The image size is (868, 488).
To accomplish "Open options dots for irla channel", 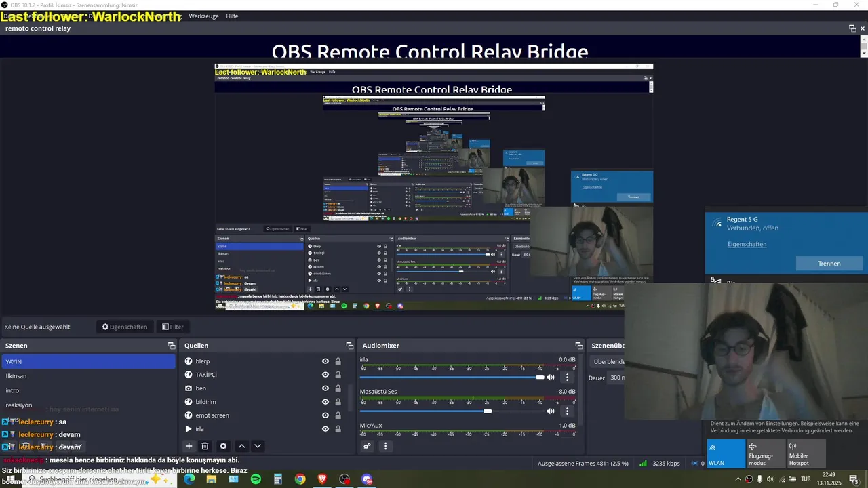I will coord(568,378).
